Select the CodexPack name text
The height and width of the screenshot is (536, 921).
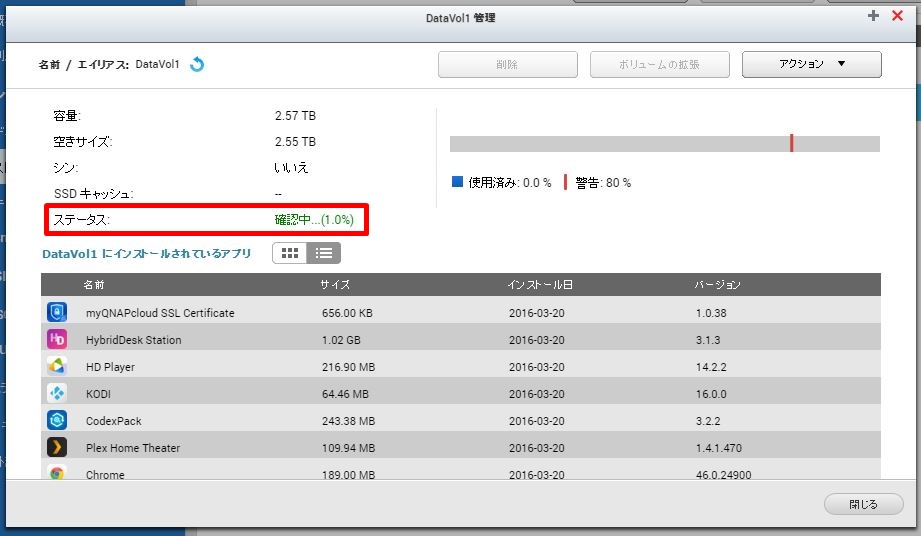114,421
